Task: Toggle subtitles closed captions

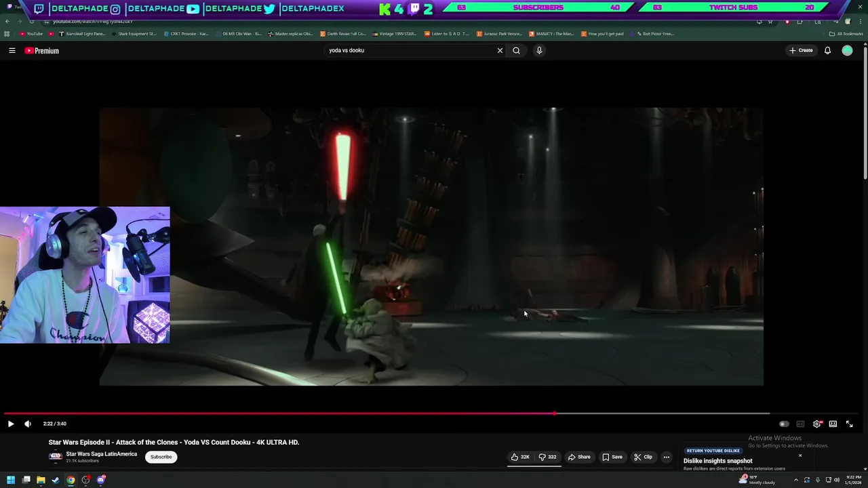Action: 800,424
